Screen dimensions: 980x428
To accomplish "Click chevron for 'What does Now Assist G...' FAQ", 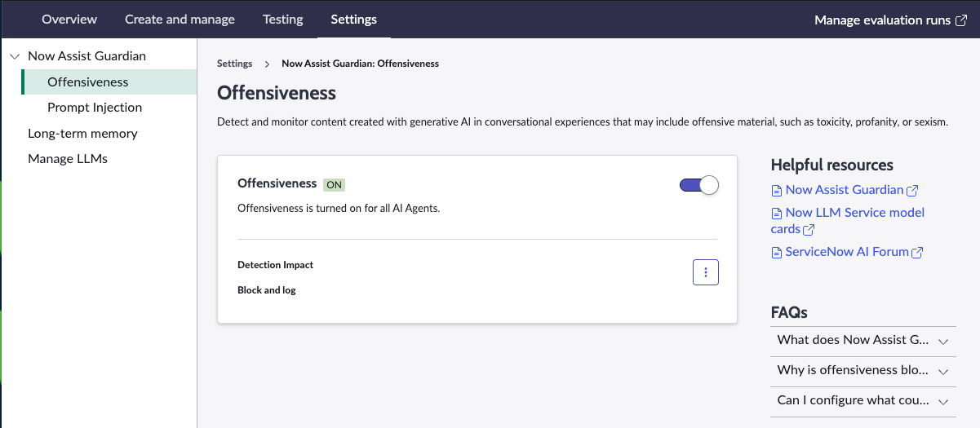I will point(943,341).
